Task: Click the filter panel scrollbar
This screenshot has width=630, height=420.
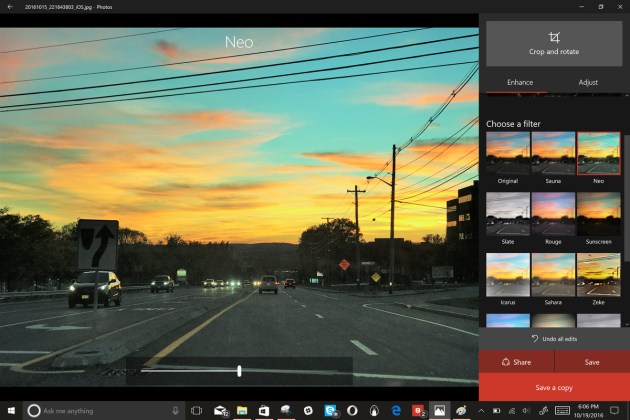Action: (x=626, y=200)
